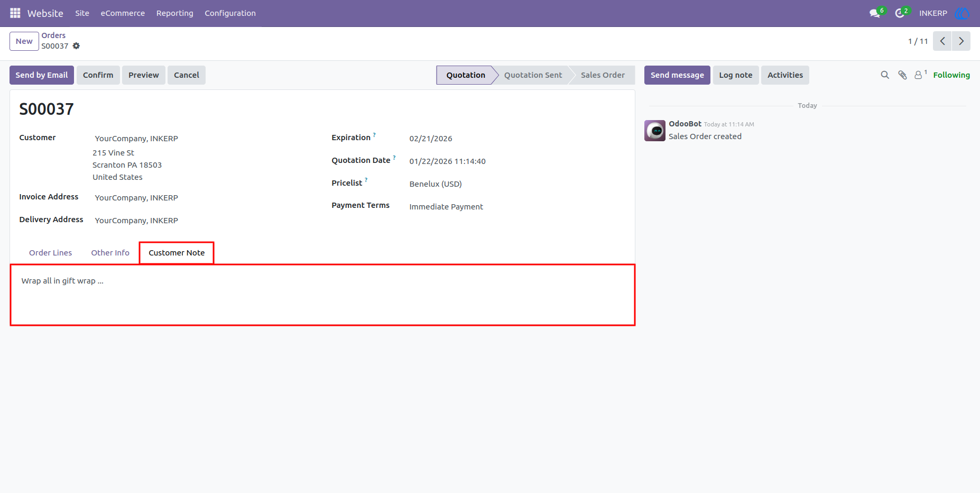This screenshot has height=493, width=980.
Task: Switch to the Order Lines tab
Action: pos(50,253)
